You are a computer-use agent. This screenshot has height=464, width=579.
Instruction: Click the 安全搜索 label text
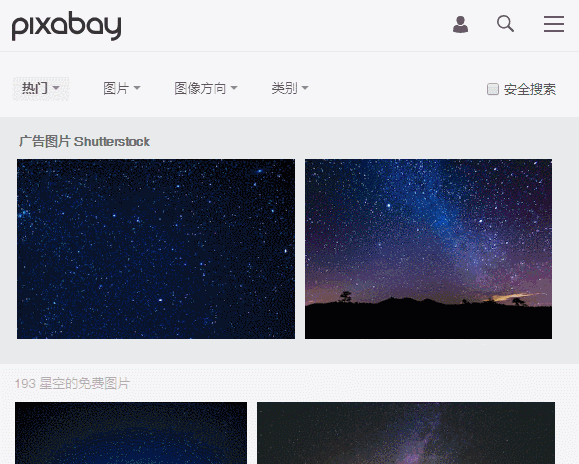coord(530,89)
